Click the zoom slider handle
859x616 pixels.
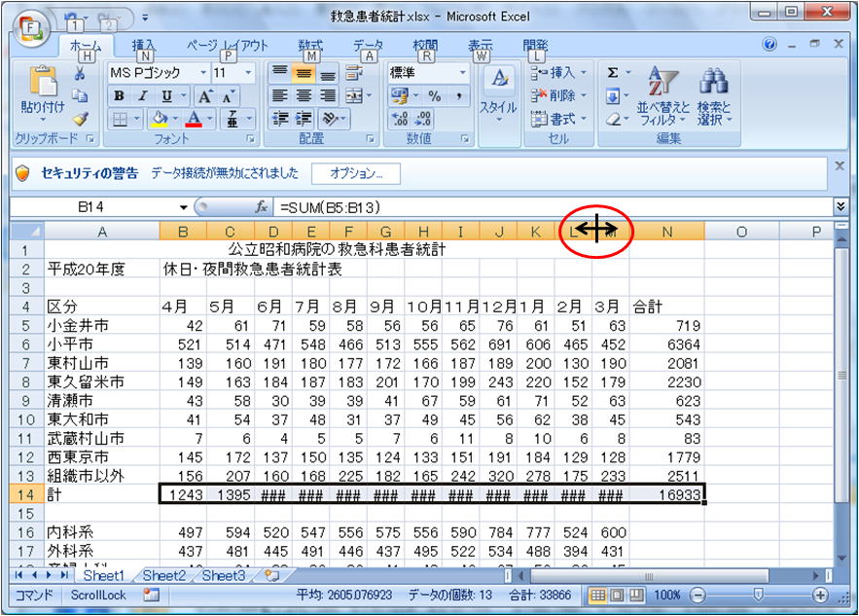759,596
